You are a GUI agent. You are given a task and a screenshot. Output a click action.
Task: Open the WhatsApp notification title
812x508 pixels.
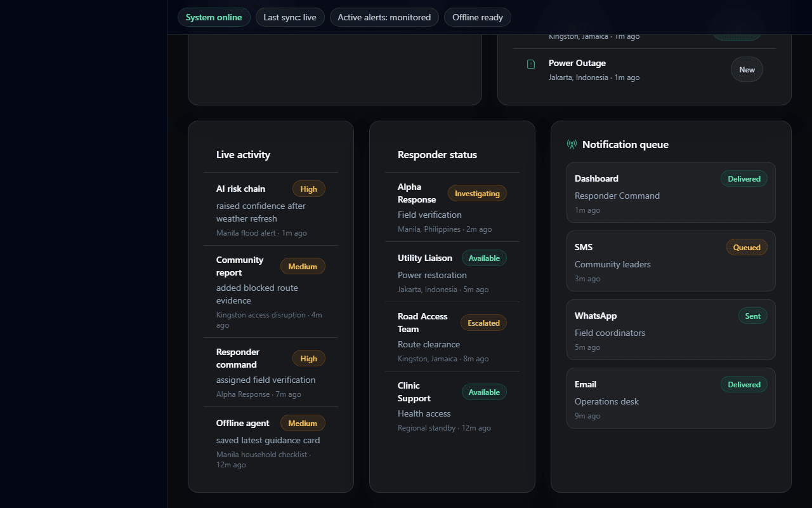click(596, 316)
